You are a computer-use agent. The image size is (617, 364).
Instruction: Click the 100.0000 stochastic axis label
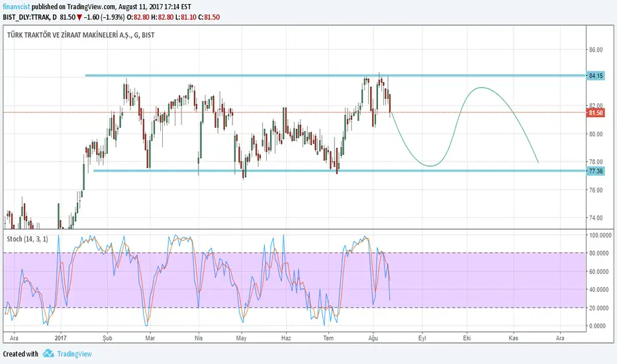[600, 235]
